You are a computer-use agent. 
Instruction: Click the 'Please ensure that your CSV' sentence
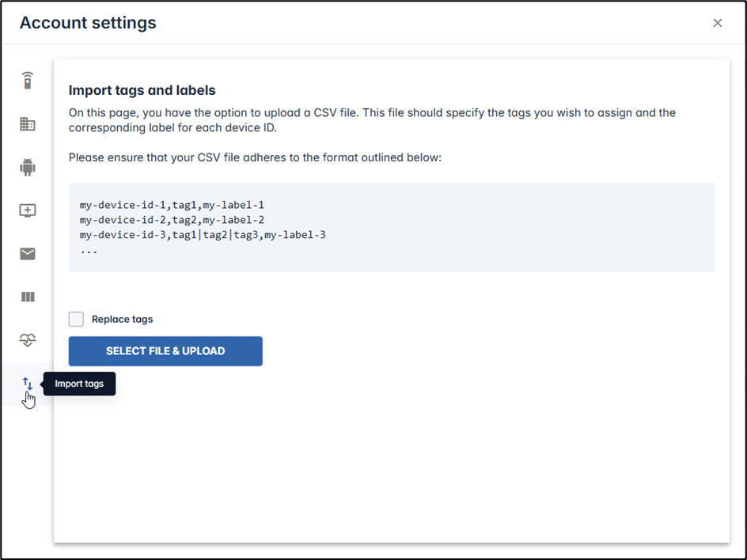point(255,157)
